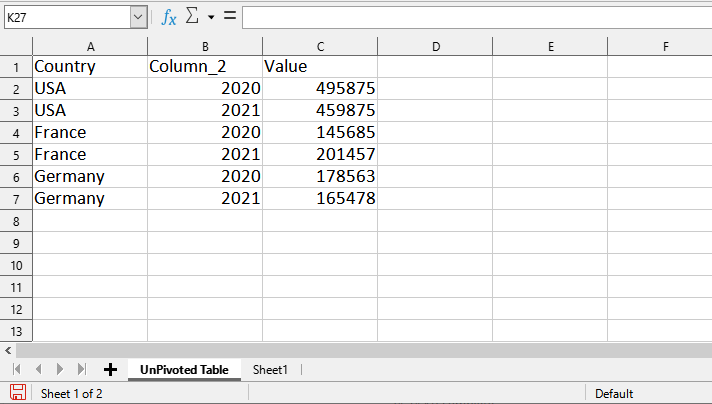Click the Name Box showing K27

point(67,17)
